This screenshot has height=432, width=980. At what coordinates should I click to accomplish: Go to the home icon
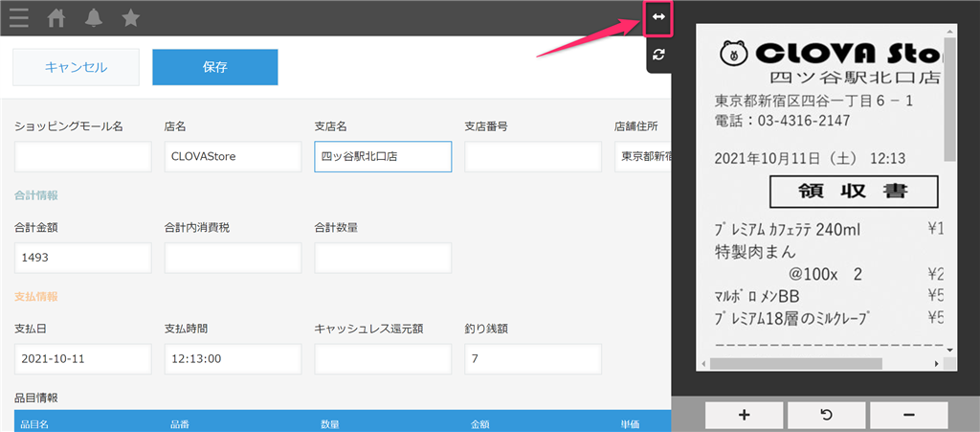coord(56,19)
